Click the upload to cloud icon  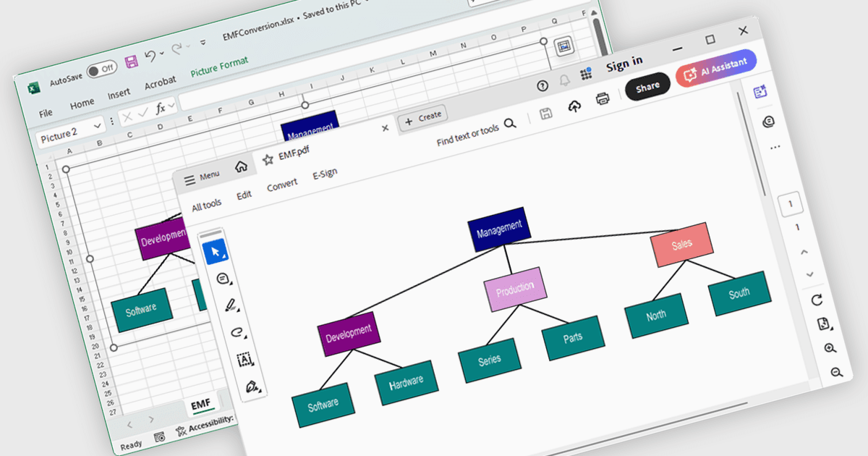click(575, 106)
